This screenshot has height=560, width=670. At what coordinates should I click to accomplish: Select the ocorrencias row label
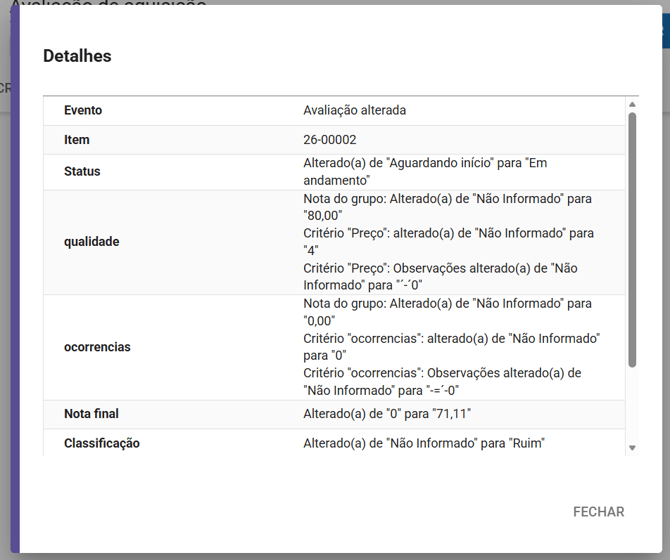click(x=98, y=347)
